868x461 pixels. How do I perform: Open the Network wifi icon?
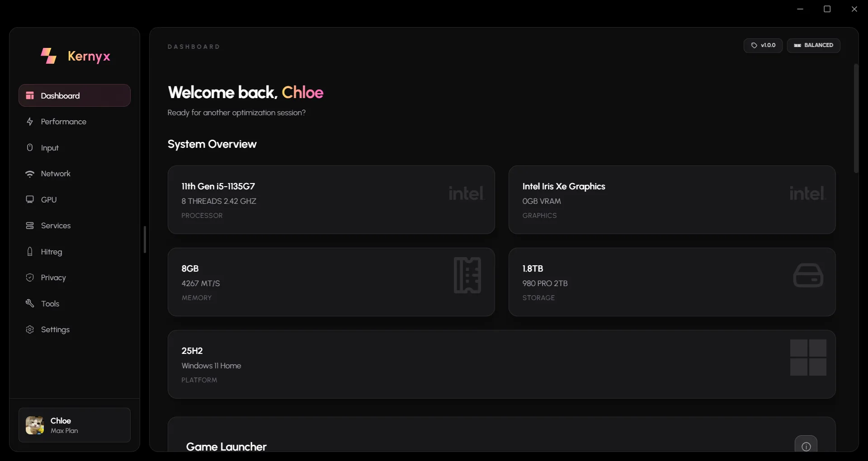(x=30, y=174)
